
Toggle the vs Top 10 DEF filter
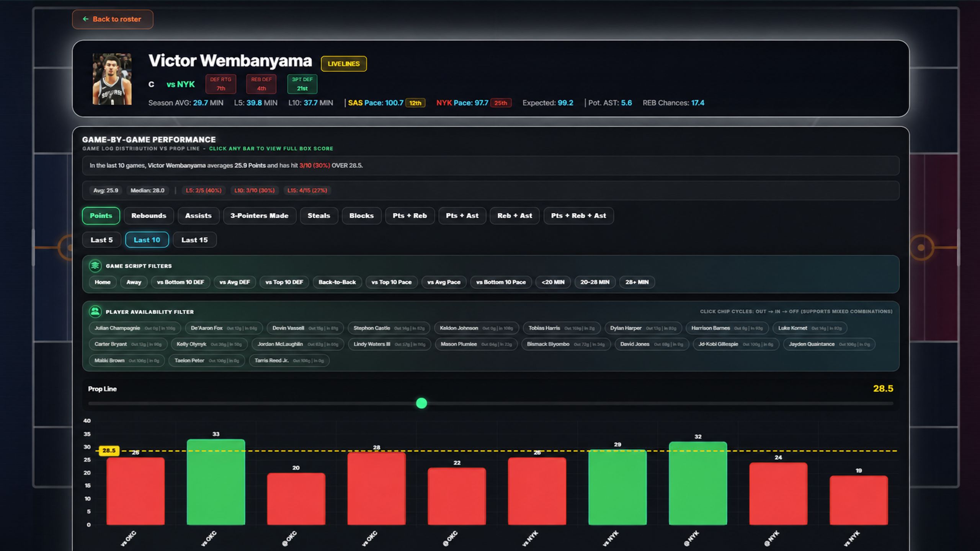click(284, 282)
